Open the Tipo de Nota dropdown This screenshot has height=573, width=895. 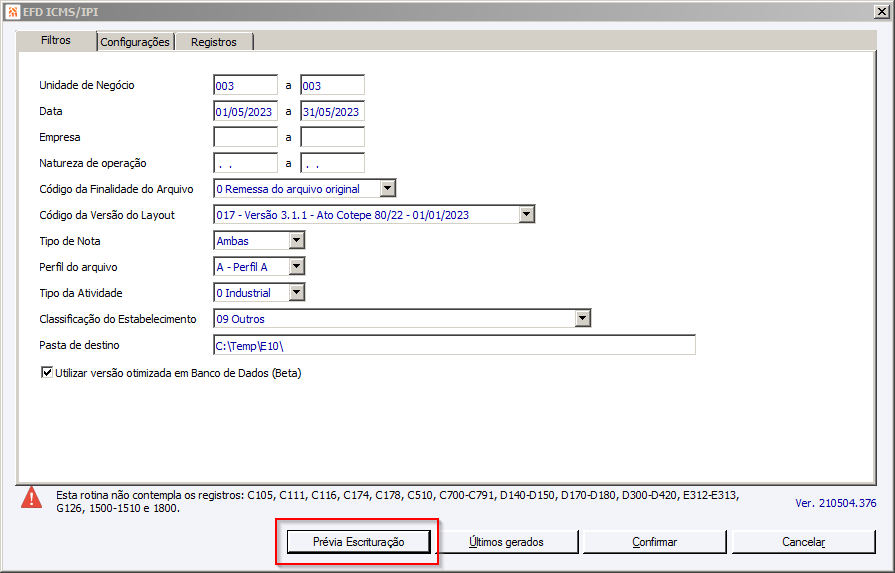coord(296,240)
